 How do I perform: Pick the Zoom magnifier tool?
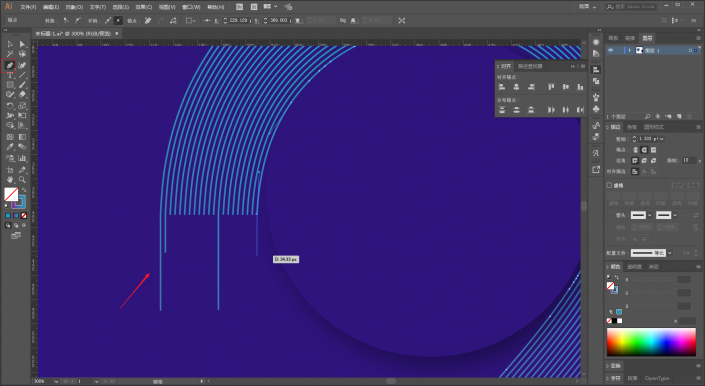point(22,180)
